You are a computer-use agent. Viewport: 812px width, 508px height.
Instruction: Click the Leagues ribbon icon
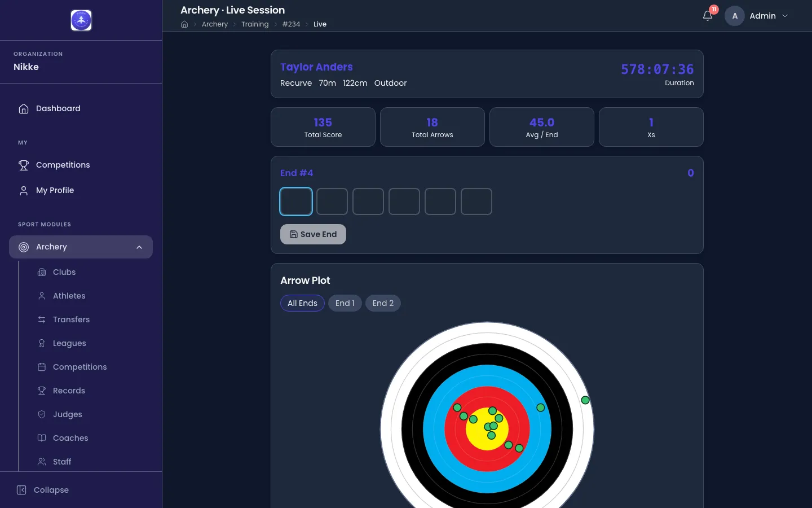[42, 343]
